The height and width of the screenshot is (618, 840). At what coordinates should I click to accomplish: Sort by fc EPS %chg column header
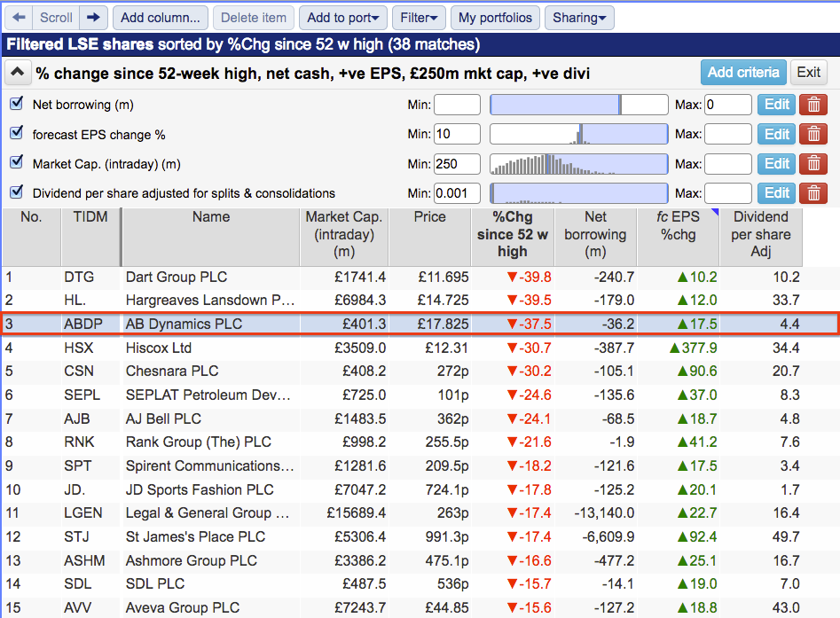(x=679, y=237)
